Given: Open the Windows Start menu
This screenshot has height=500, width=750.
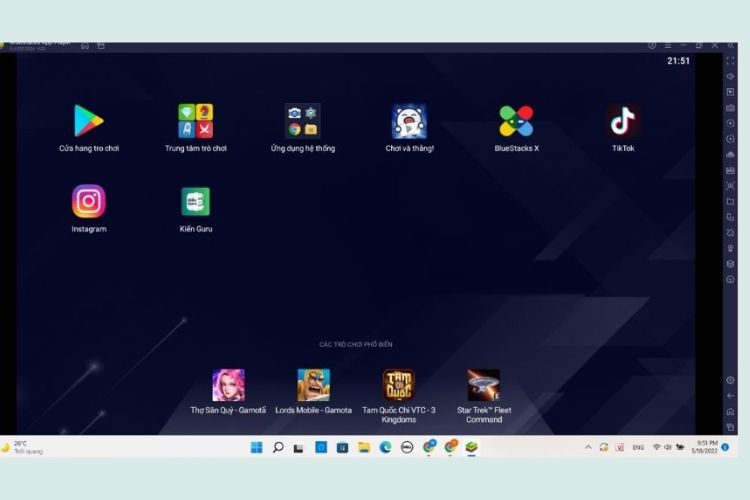Looking at the screenshot, I should point(256,447).
